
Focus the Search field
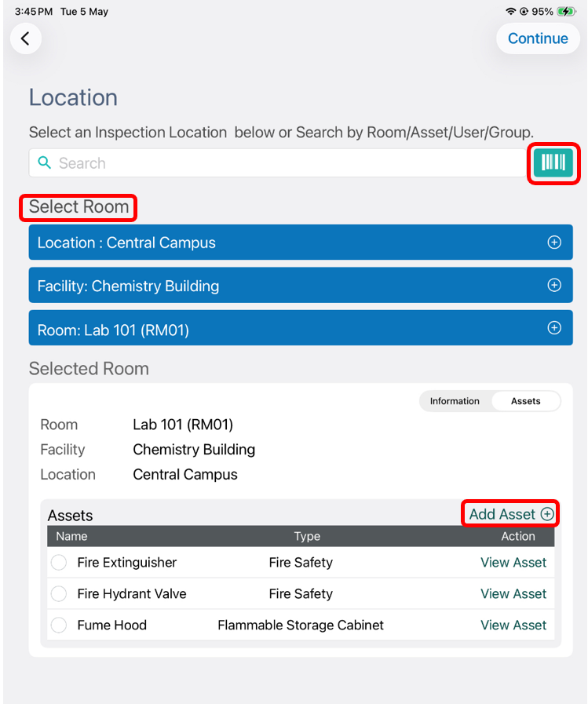click(279, 162)
